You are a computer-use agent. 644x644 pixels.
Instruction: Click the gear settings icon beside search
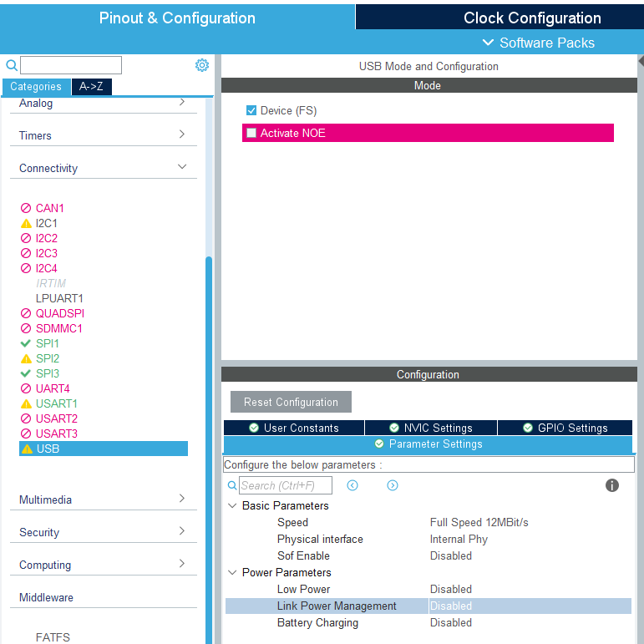pos(201,65)
